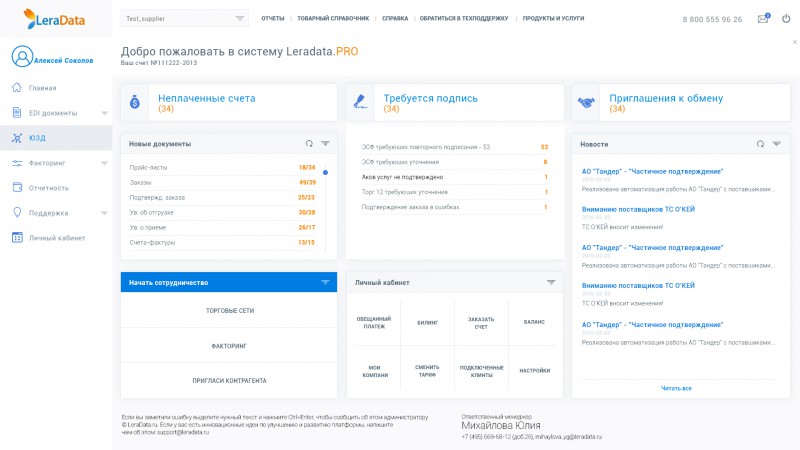Click the Отчетность sidebar icon
Image resolution: width=800 pixels, height=450 pixels.
17,187
